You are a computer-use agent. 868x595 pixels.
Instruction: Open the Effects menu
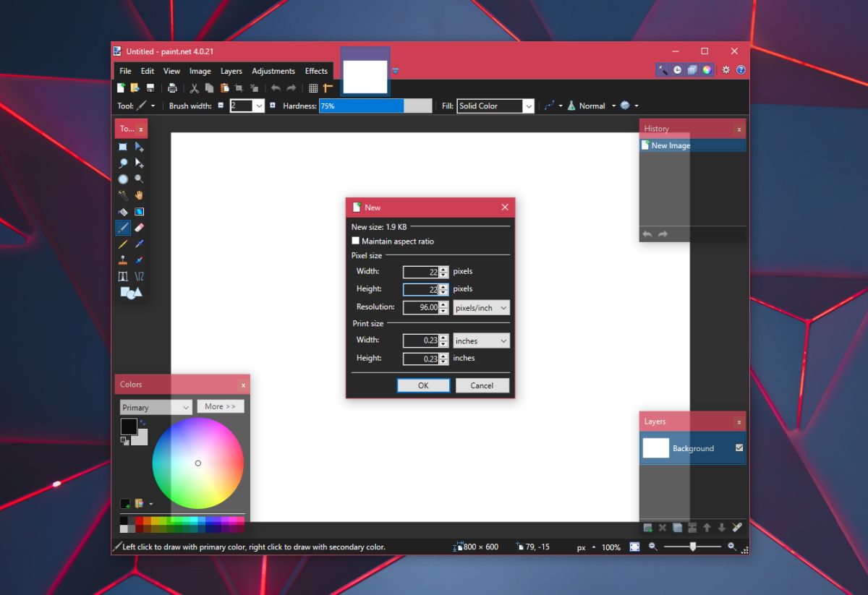tap(316, 71)
